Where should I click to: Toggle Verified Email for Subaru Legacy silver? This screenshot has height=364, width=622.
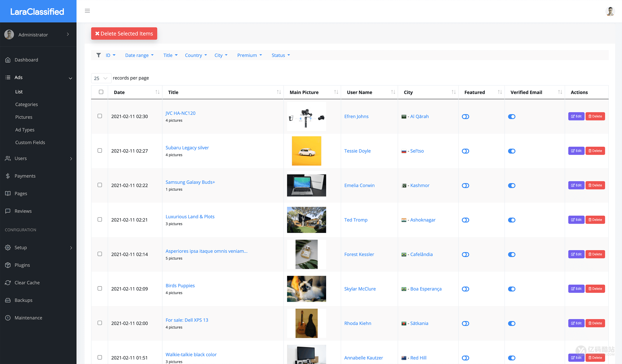pos(512,151)
